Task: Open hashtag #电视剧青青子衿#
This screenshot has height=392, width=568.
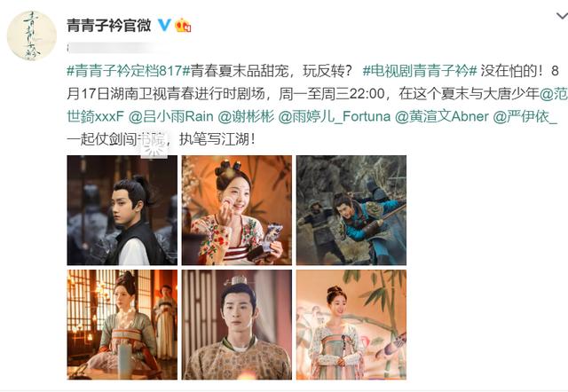Action: (419, 71)
